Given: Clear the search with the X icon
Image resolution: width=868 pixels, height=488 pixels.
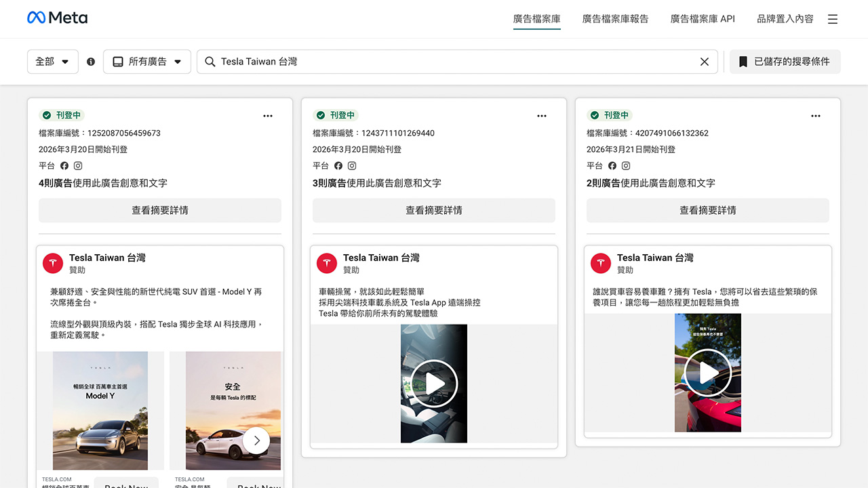Looking at the screenshot, I should [x=705, y=62].
